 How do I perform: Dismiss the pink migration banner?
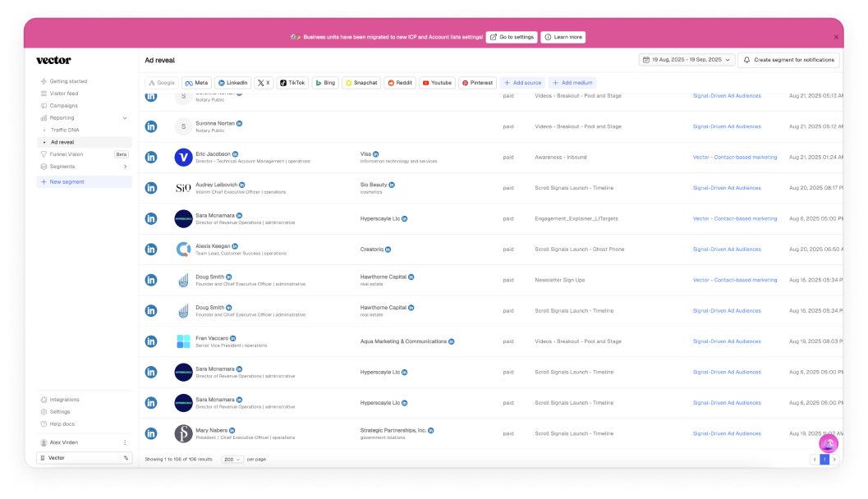(836, 37)
